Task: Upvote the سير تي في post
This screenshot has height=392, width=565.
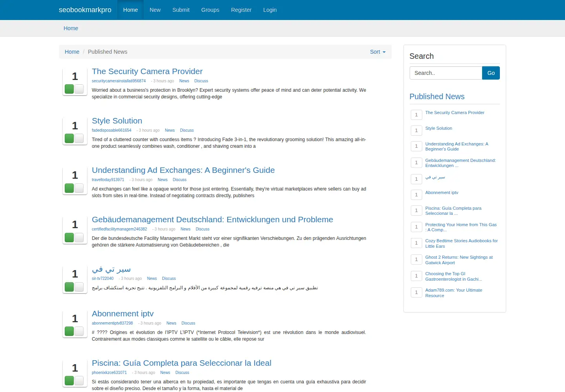Action: 69,287
